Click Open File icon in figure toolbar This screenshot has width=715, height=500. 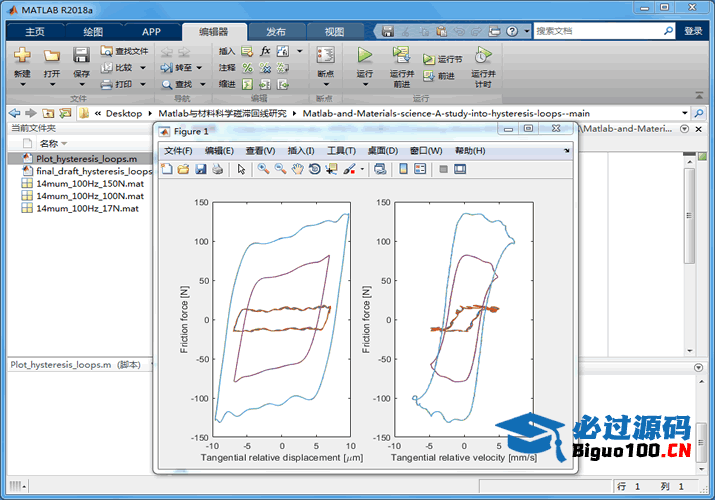point(183,169)
